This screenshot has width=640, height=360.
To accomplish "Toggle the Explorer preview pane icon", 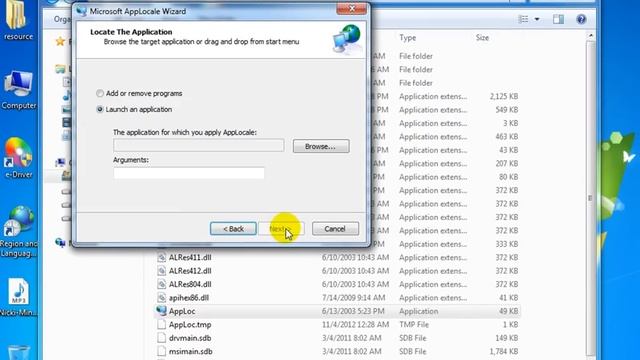I will coord(558,19).
